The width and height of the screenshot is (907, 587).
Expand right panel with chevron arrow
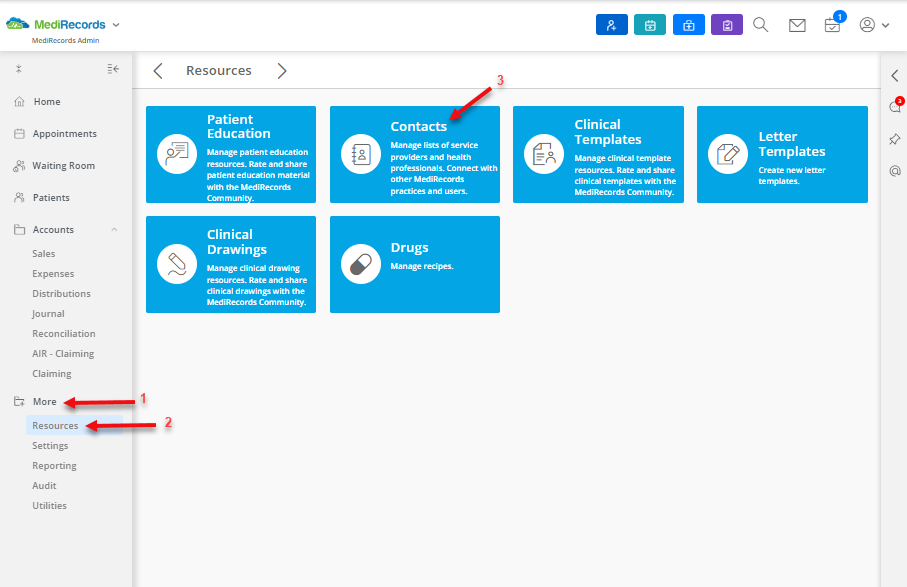coord(895,75)
